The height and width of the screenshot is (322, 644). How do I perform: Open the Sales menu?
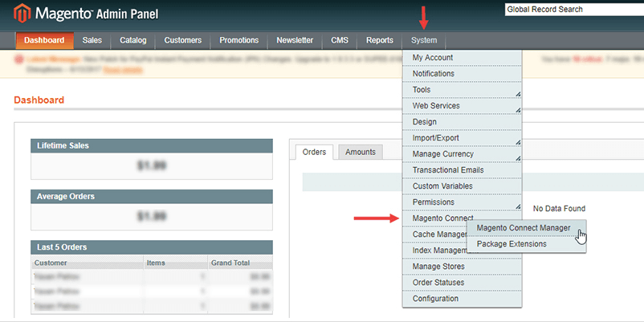point(92,40)
